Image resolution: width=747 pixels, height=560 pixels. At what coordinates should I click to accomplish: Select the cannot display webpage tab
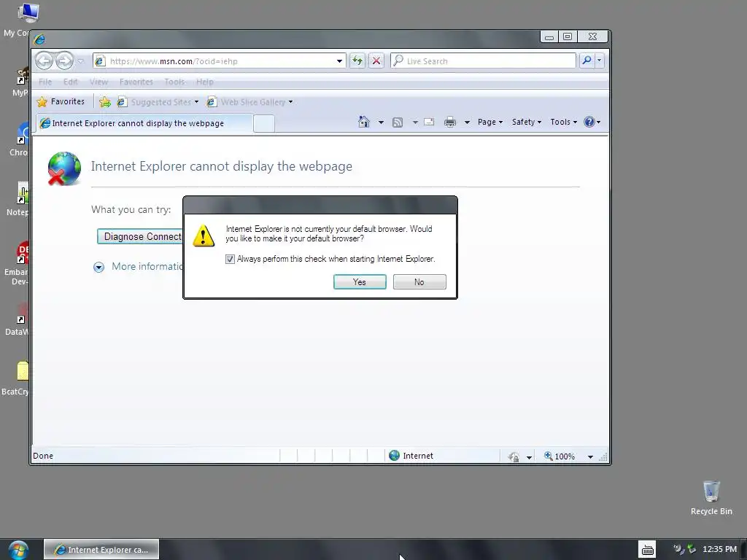point(144,123)
